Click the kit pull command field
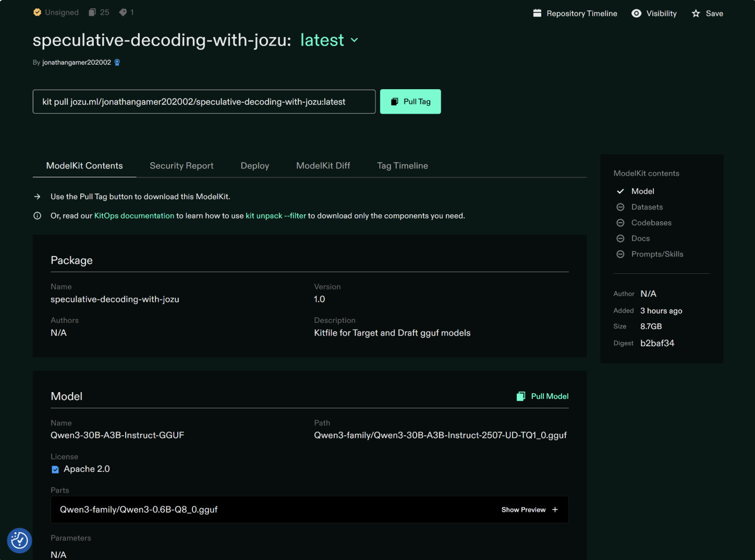755x560 pixels. [204, 102]
